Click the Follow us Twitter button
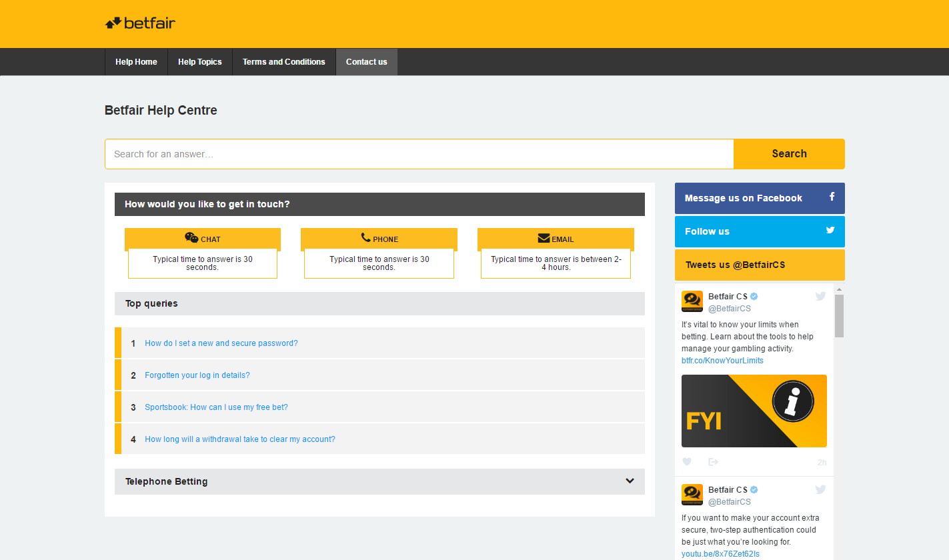Screen dimensions: 949x560 (x=760, y=231)
